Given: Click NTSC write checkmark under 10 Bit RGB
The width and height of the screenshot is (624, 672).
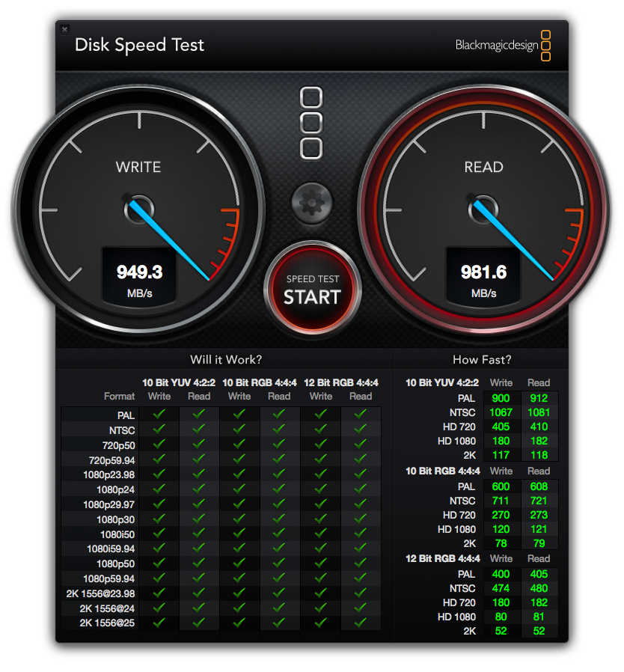Looking at the screenshot, I should click(x=239, y=429).
